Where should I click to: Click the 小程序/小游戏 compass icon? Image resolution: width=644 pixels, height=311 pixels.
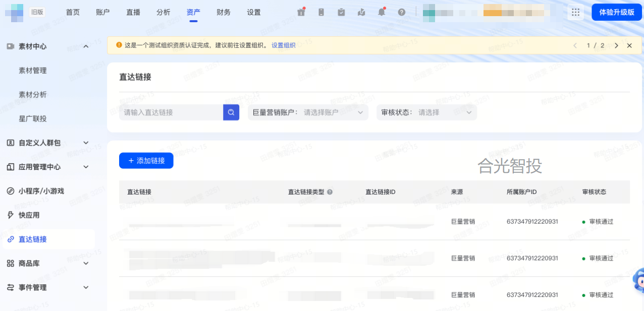point(10,191)
